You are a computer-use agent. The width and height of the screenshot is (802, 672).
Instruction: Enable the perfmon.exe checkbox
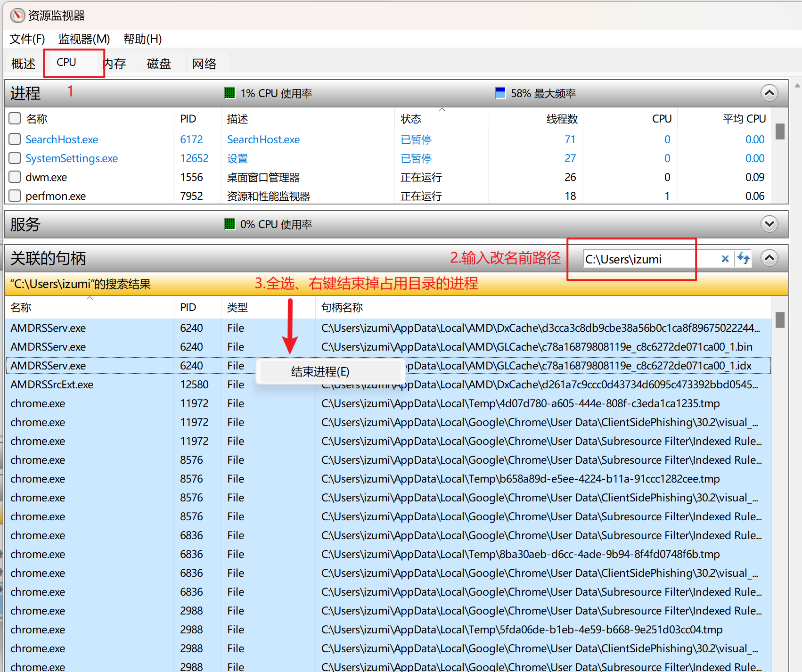tap(15, 196)
